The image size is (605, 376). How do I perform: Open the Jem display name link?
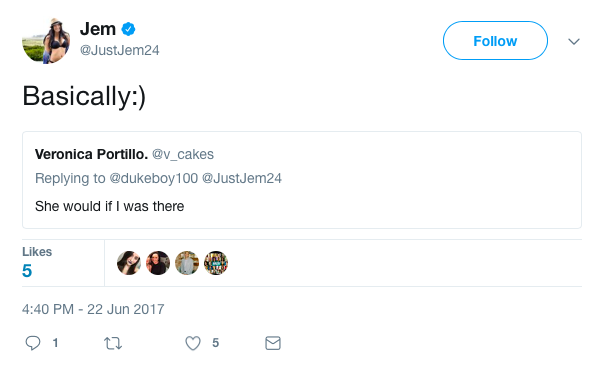coord(98,29)
